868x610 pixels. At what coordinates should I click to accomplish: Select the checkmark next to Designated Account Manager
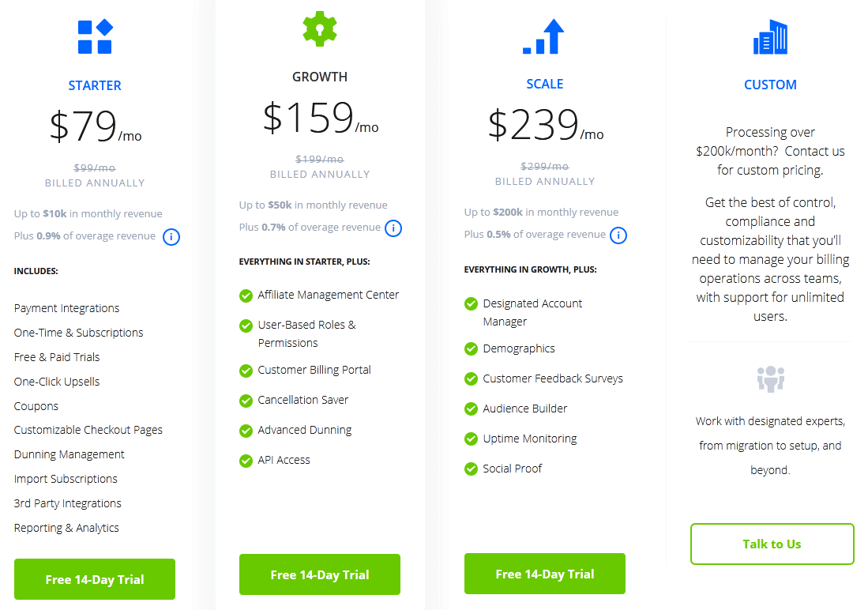tap(471, 303)
